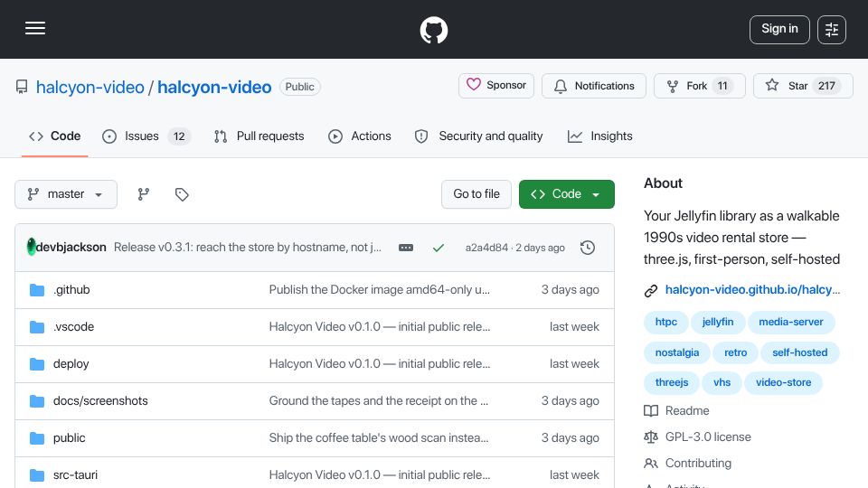
Task: Select the media-server topic tag
Action: coord(790,322)
